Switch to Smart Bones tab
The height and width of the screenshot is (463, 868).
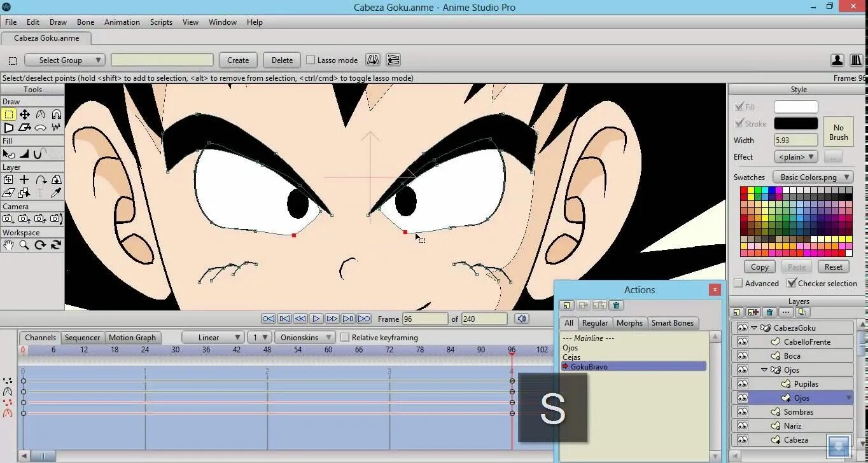(672, 322)
